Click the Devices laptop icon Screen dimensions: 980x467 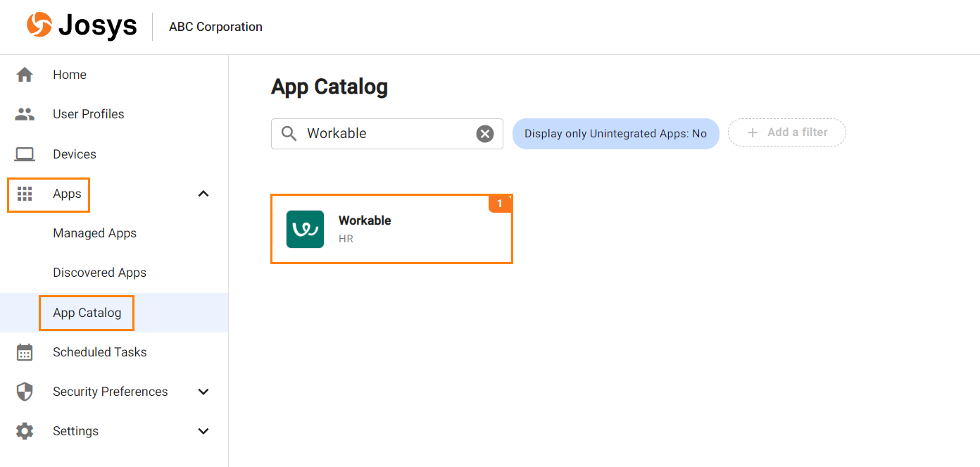(25, 154)
